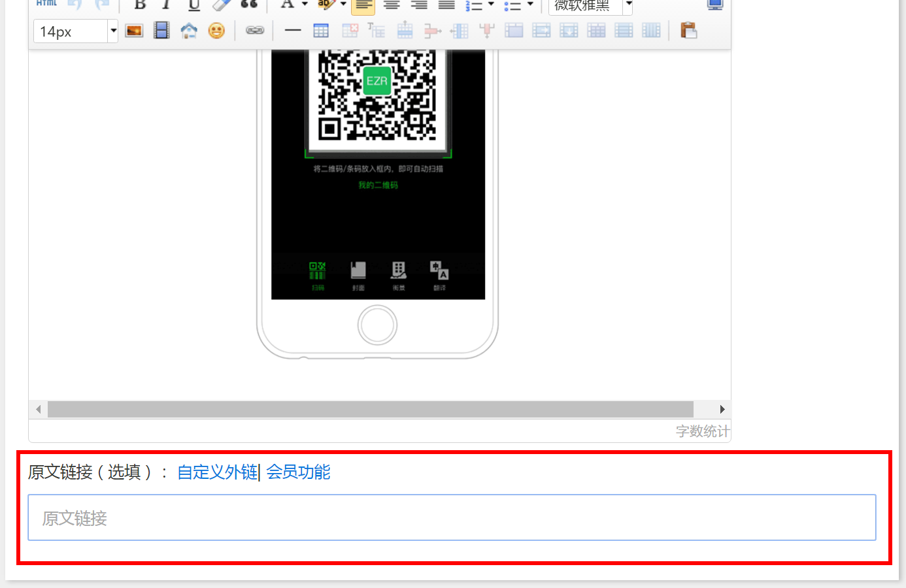Click the 微软雅黑 font family box
Viewport: 906px width, 588px height.
(x=585, y=6)
